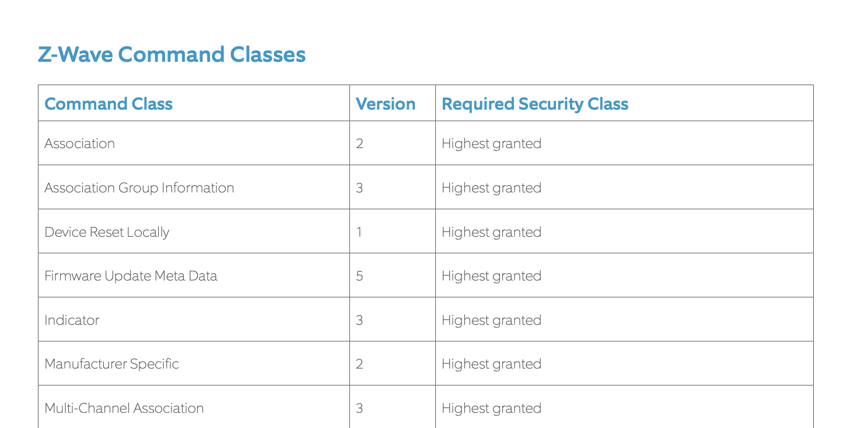Click the "Manufacturer Specific" cell
The width and height of the screenshot is (868, 428).
tap(112, 364)
